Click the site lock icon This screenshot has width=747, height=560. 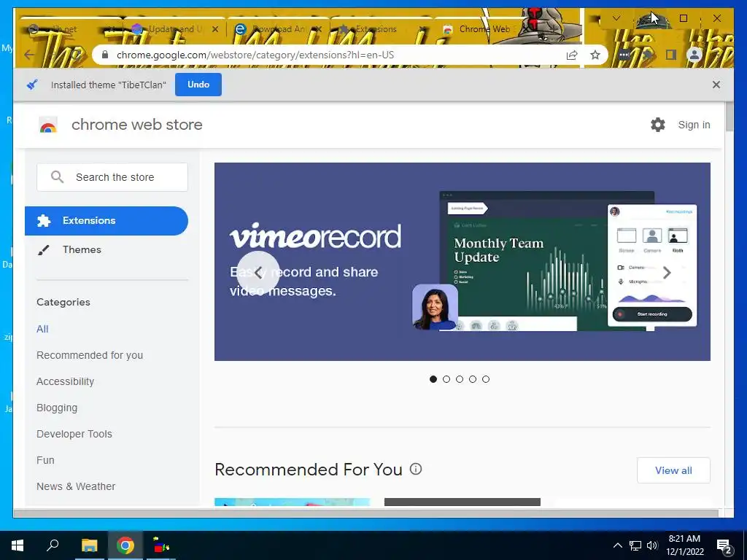[x=105, y=55]
